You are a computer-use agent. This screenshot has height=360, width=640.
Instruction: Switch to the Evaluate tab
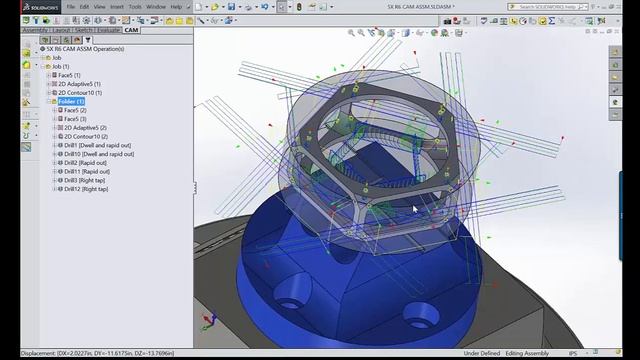[108, 30]
